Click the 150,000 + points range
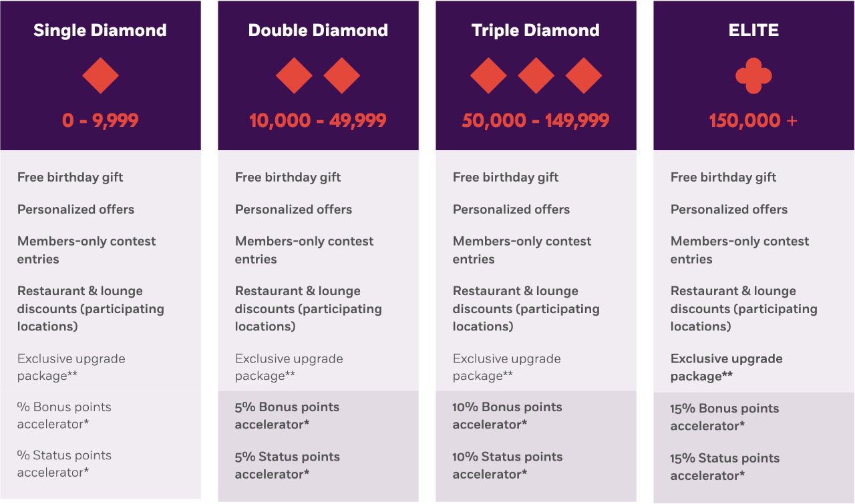The height and width of the screenshot is (504, 855). click(x=753, y=121)
